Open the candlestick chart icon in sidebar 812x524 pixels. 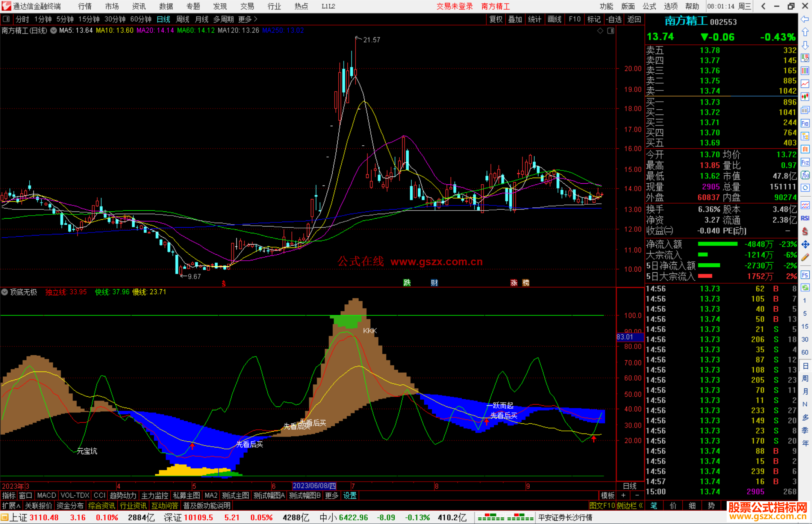(x=805, y=97)
